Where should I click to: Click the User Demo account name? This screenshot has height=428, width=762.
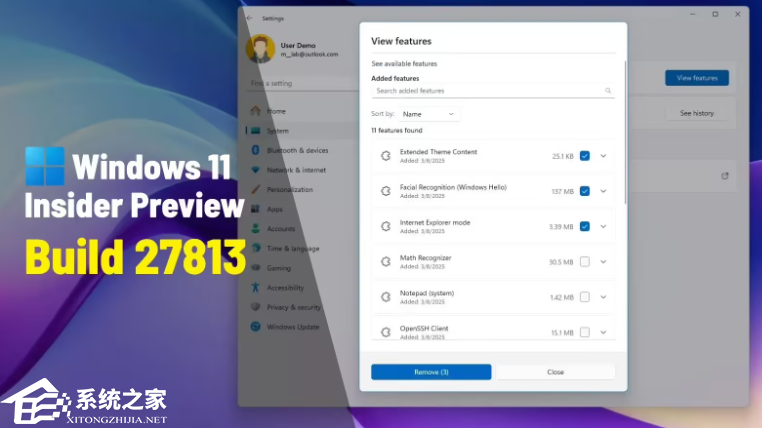[x=298, y=45]
